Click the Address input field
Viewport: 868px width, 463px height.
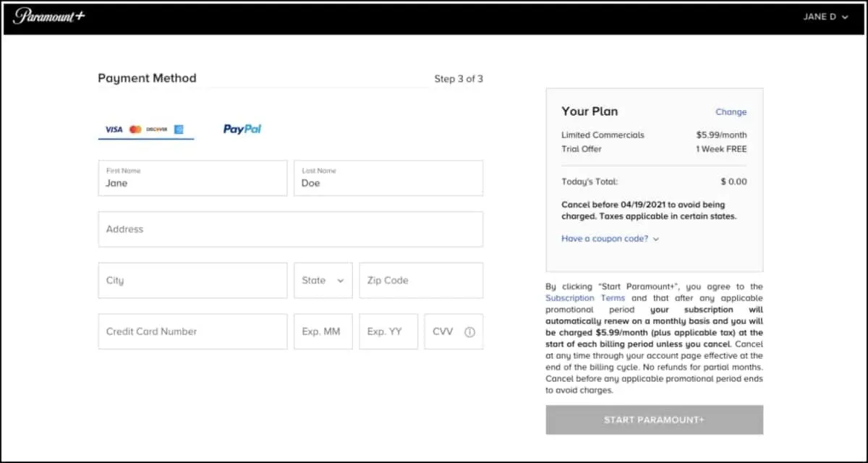pyautogui.click(x=290, y=229)
